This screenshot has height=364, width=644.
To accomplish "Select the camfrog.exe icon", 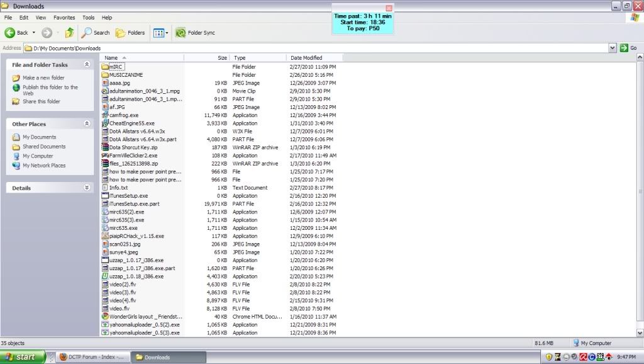I will coord(105,115).
